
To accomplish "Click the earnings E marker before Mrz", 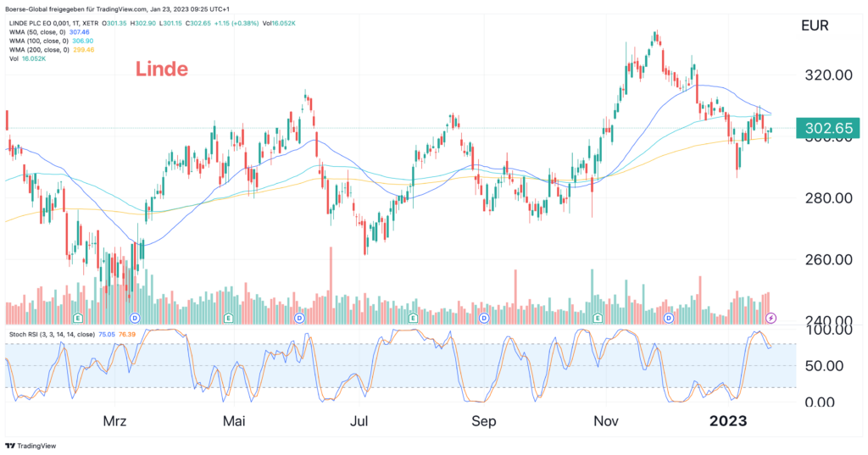I will point(78,319).
